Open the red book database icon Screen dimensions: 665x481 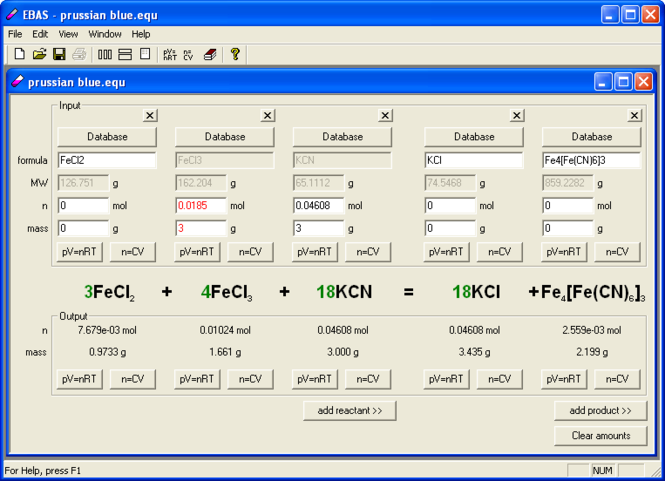tap(210, 54)
